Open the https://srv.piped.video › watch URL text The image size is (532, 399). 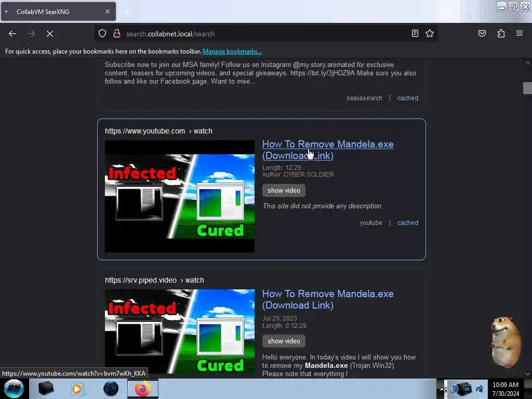tap(154, 280)
